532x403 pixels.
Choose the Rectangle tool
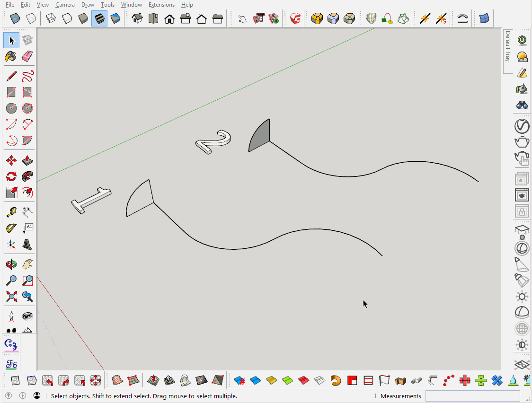click(x=11, y=92)
